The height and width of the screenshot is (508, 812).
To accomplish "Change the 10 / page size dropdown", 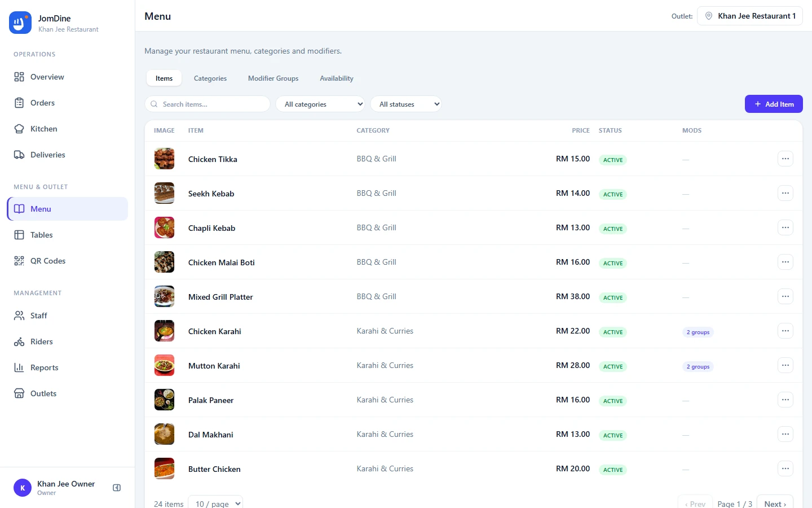I will 215,503.
